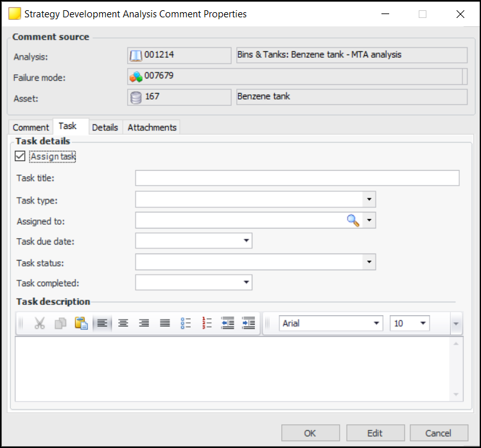
Task: Open the Arial font name dropdown
Action: 376,323
